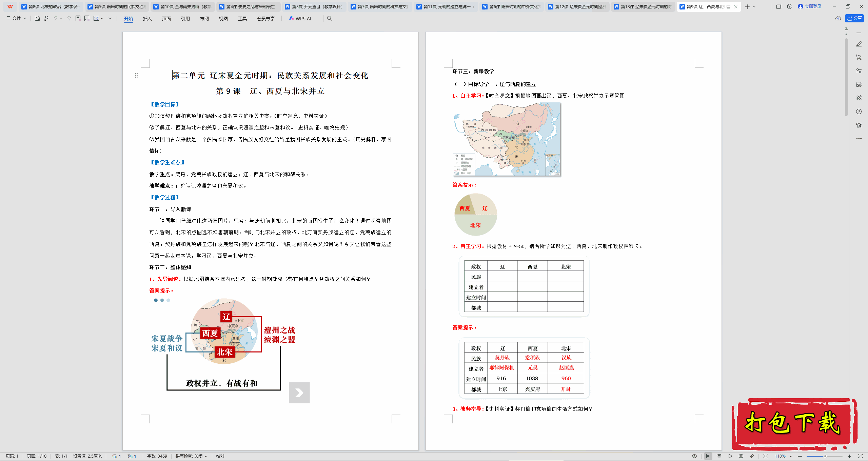The image size is (868, 461).
Task: Open the new tab dropdown chevron
Action: point(754,7)
